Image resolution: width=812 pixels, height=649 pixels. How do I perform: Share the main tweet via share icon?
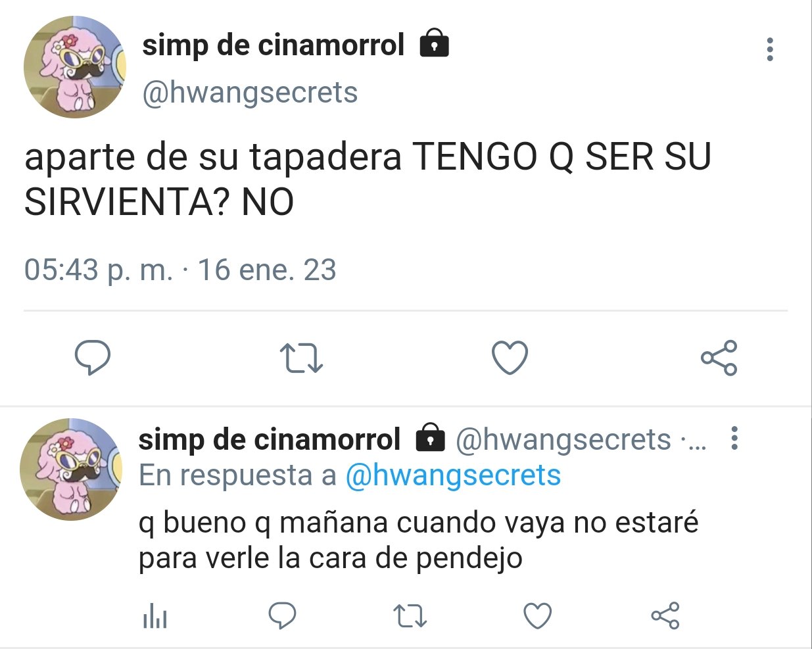719,358
